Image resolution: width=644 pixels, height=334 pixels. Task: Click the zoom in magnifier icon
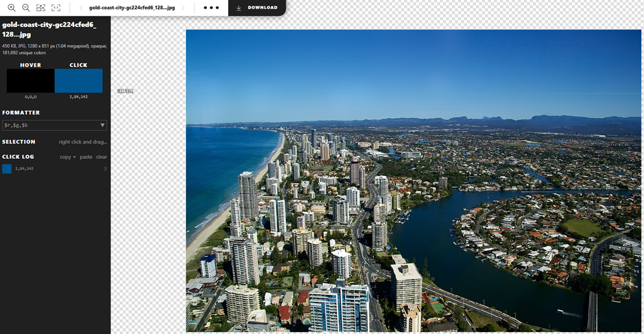pyautogui.click(x=11, y=8)
